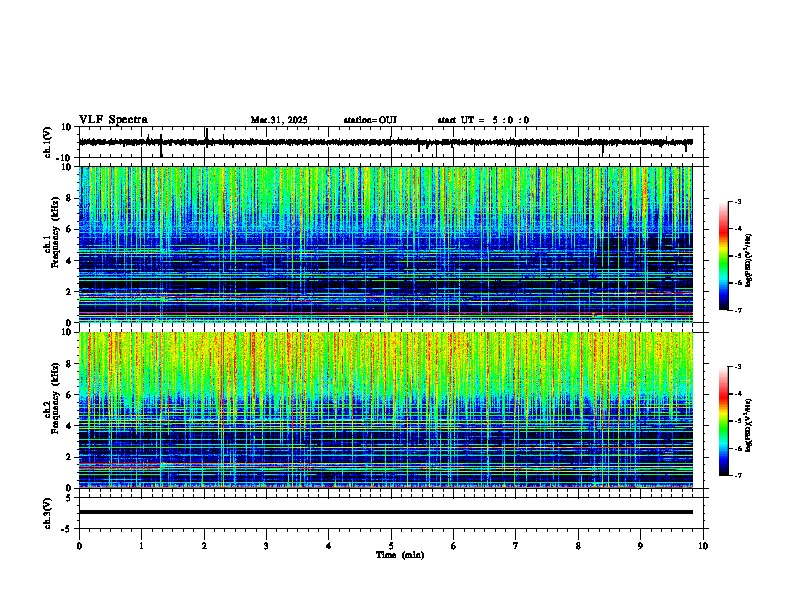Click the ch.1 spectrogram color scale bar
Screen dimensions: 792x612
pos(724,256)
